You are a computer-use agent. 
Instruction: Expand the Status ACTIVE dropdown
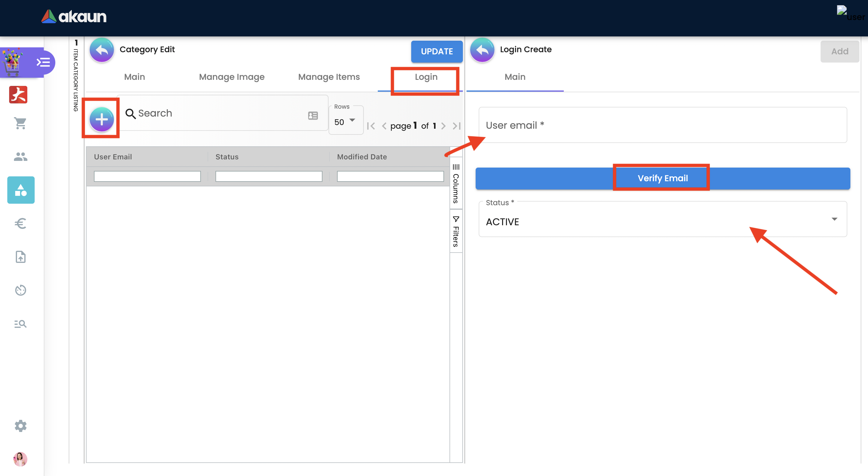663,221
